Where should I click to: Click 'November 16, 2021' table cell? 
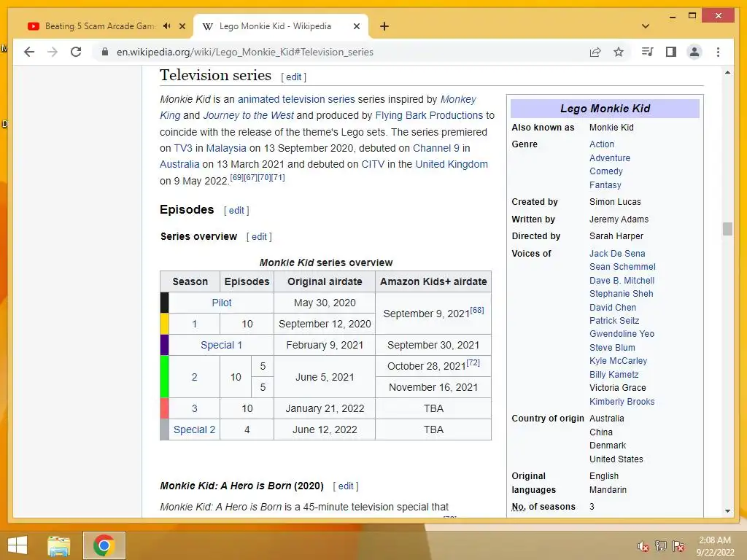(433, 388)
